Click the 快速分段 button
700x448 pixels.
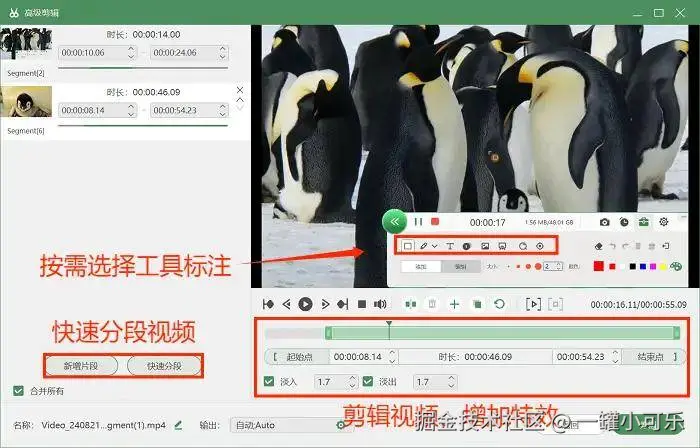point(164,366)
